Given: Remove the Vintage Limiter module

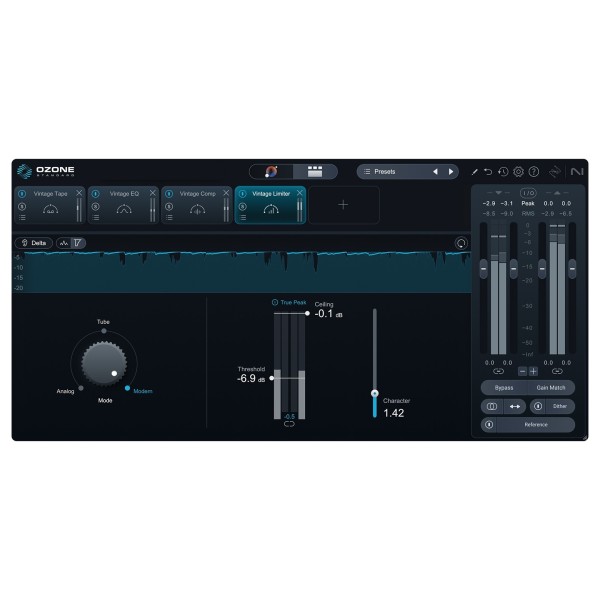Looking at the screenshot, I should click(299, 193).
